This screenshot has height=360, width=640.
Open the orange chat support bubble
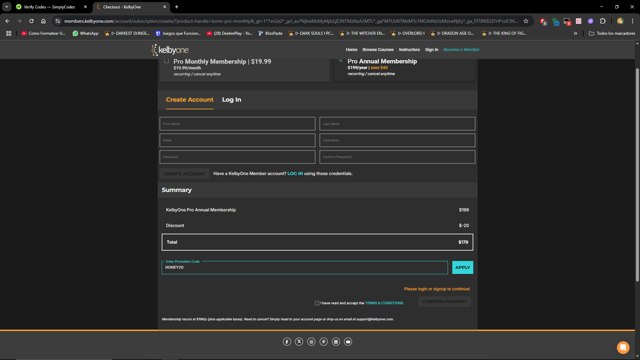pyautogui.click(x=623, y=347)
